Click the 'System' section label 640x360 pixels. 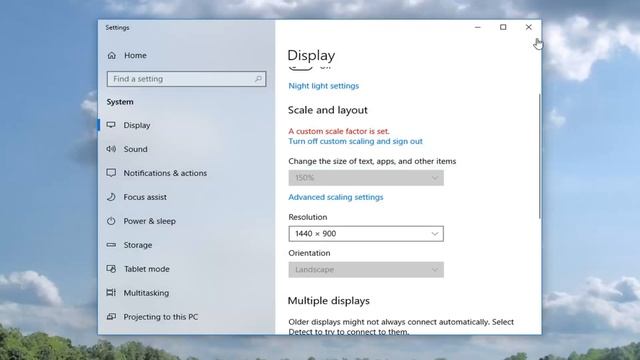(120, 102)
